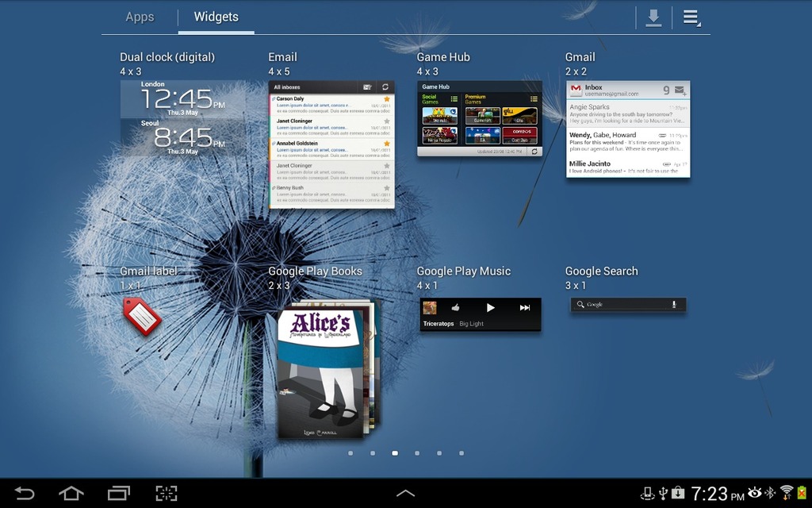Compose new mail in Gmail widget
Screen dimensions: 812x508
coord(680,90)
